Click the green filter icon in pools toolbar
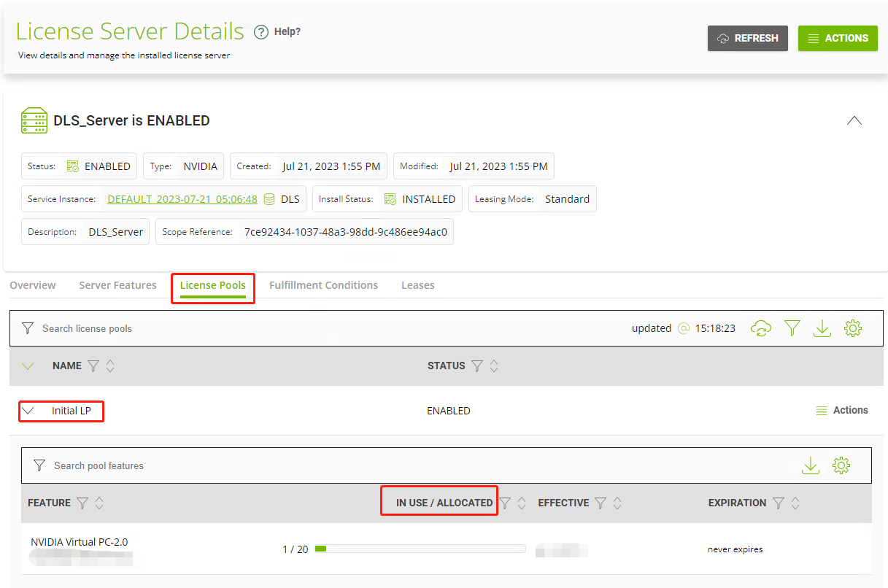The width and height of the screenshot is (888, 588). click(x=792, y=328)
